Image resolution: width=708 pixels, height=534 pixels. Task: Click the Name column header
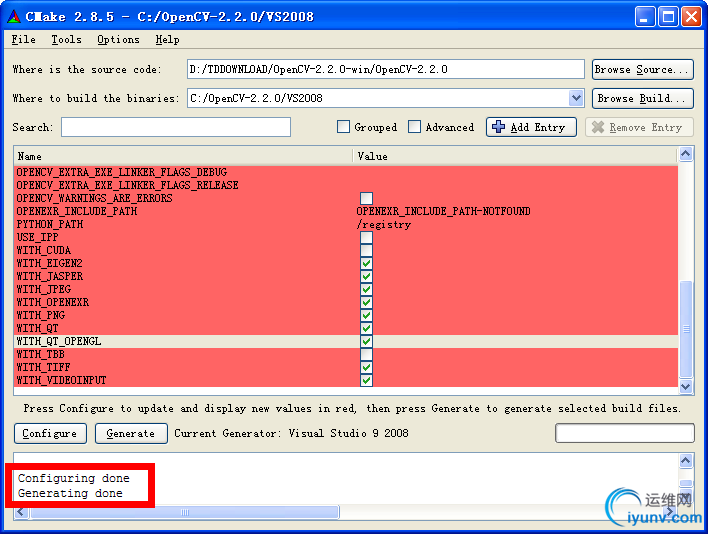click(183, 156)
